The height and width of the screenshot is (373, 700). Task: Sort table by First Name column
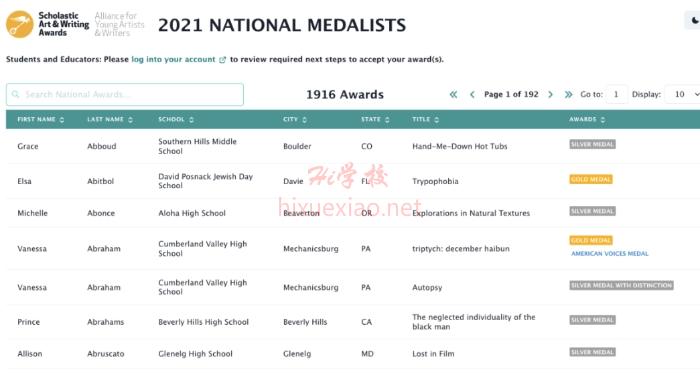pos(41,120)
